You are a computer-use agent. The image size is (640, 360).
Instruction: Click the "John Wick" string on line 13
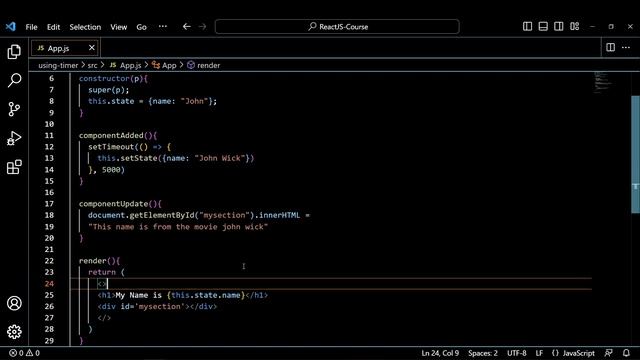pyautogui.click(x=220, y=158)
